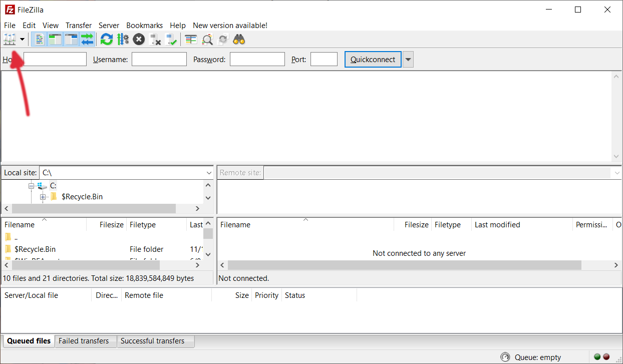The image size is (623, 364).
Task: Select the C: drive in local tree
Action: coord(53,185)
